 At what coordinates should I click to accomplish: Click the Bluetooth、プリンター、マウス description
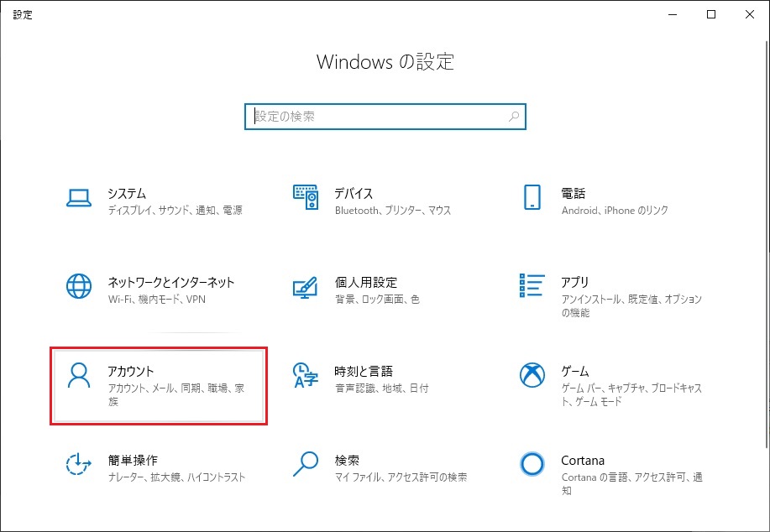pyautogui.click(x=393, y=210)
